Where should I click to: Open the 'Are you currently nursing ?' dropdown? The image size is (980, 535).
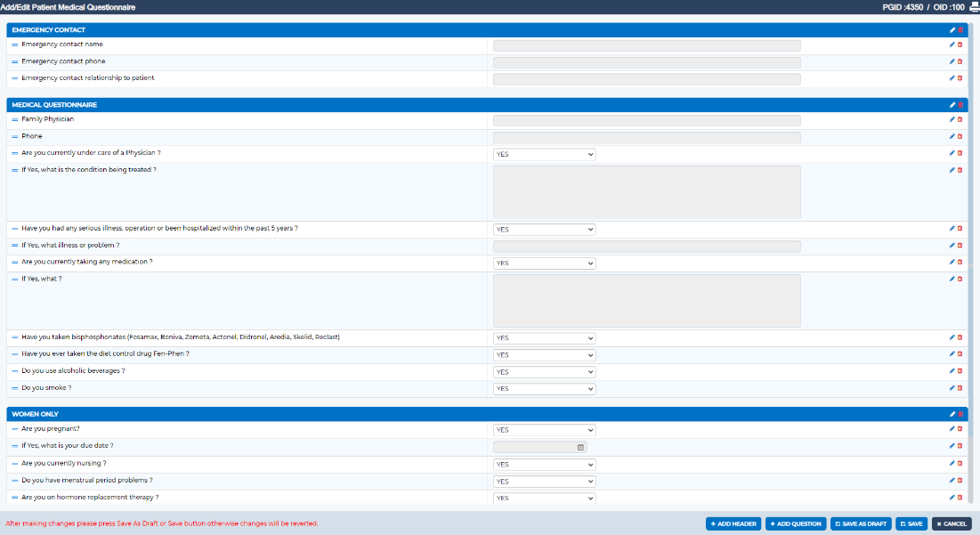(x=544, y=463)
